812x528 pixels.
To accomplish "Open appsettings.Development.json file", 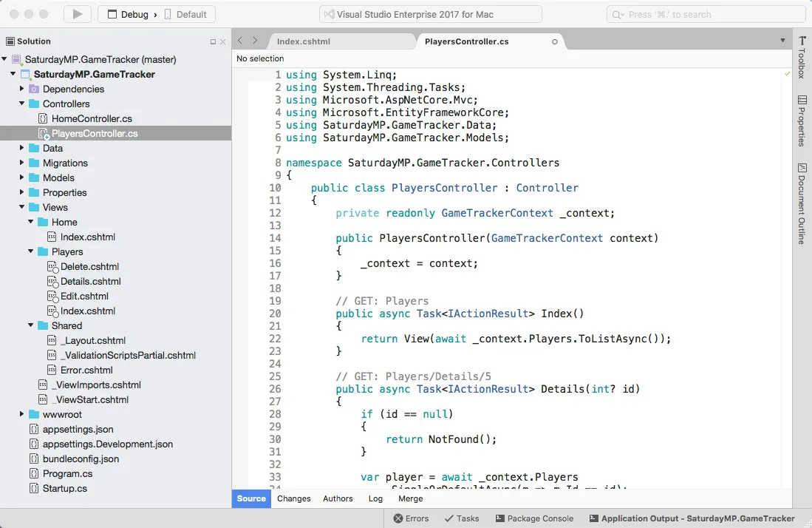I will tap(108, 444).
